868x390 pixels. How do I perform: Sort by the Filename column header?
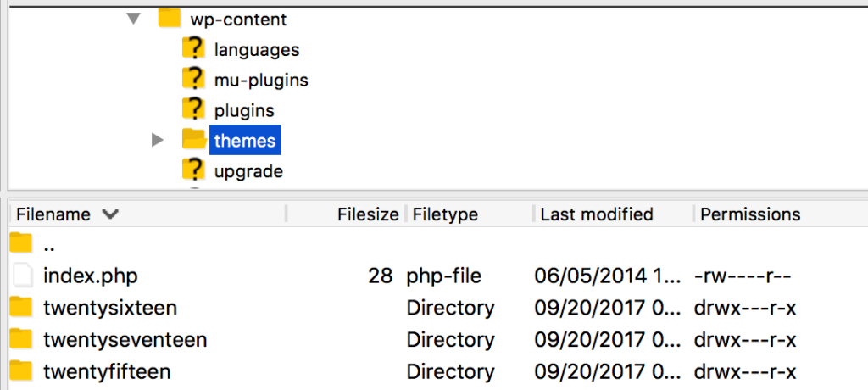tap(56, 214)
